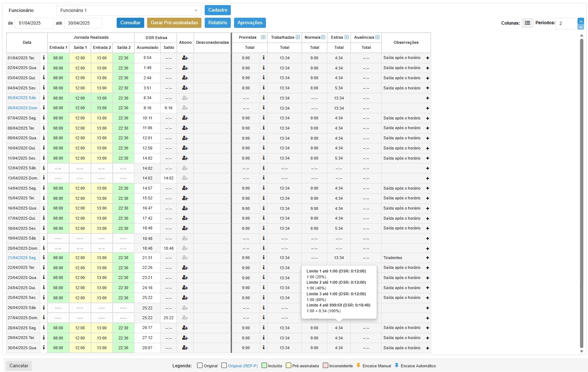The image size is (588, 372).
Task: Click Saída 1 cell 12:00 on 17/04/2025
Action: click(x=80, y=218)
